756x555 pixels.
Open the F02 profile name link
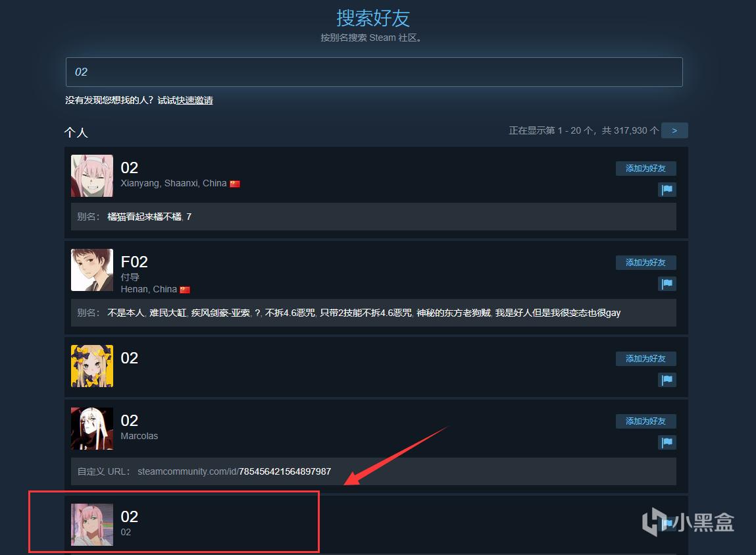pos(134,261)
